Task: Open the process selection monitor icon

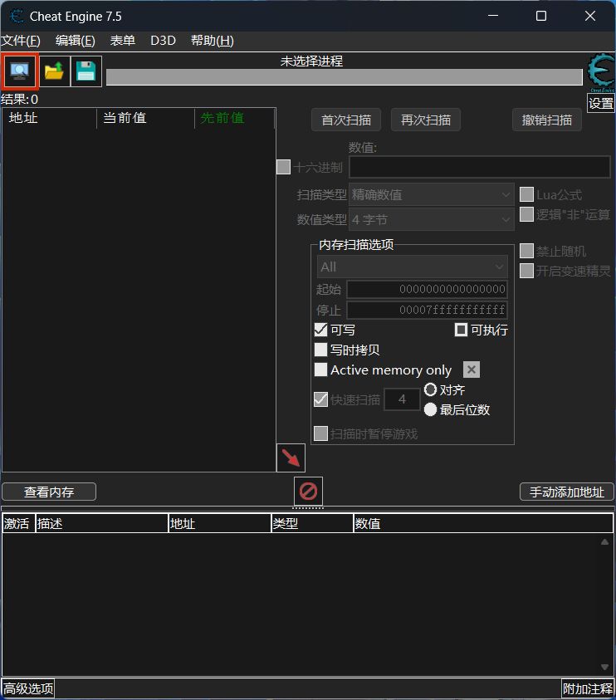Action: click(x=19, y=71)
